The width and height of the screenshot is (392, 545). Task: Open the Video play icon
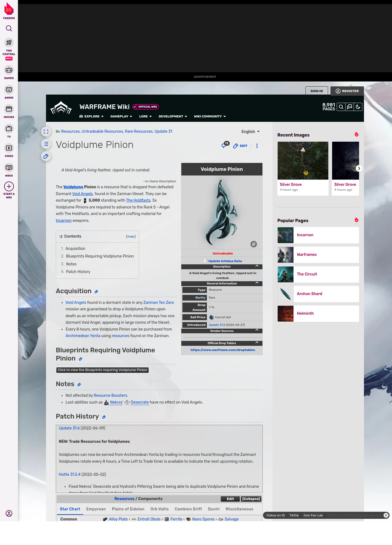pos(9,148)
